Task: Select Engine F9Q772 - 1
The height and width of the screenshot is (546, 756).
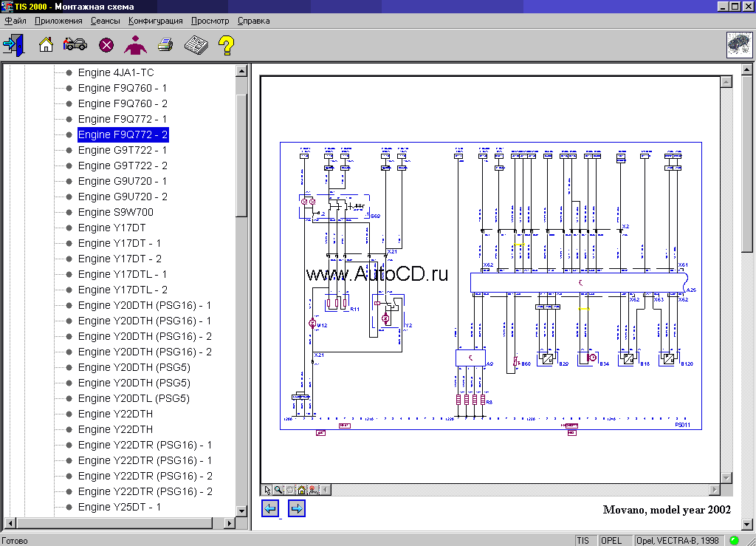Action: [x=123, y=119]
